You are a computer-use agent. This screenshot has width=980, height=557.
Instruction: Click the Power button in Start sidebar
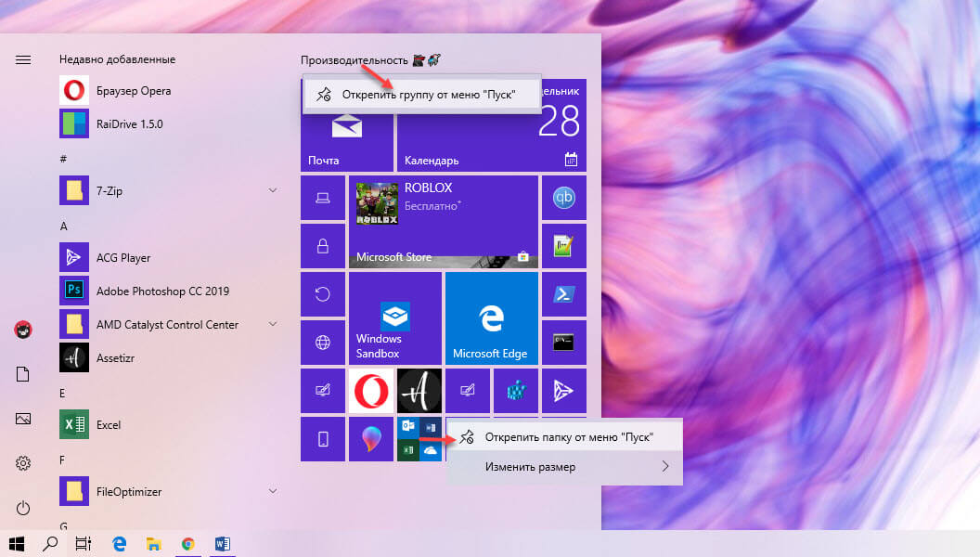[x=23, y=508]
